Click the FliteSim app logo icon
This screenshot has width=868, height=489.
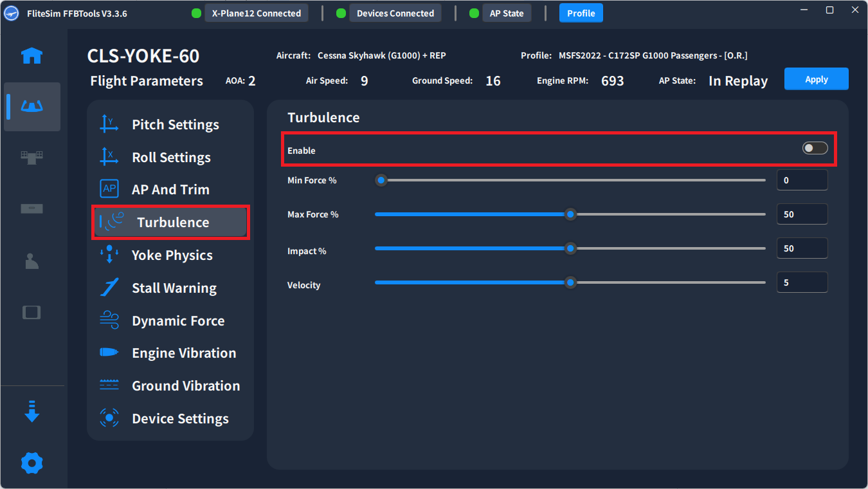point(12,13)
